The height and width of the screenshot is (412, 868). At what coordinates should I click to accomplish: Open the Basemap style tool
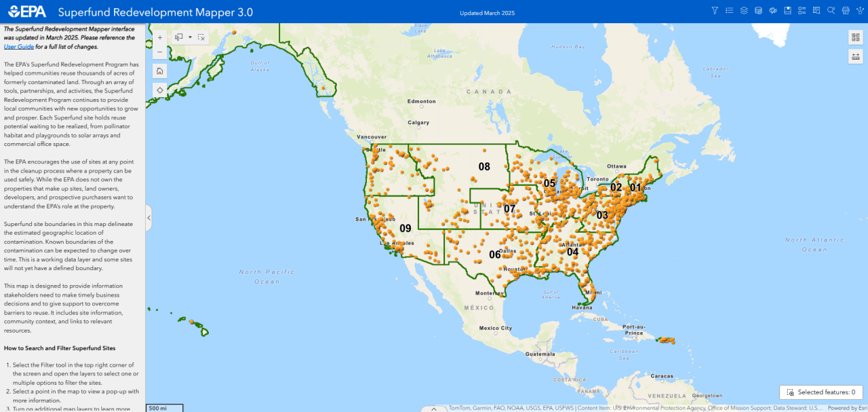tap(772, 10)
